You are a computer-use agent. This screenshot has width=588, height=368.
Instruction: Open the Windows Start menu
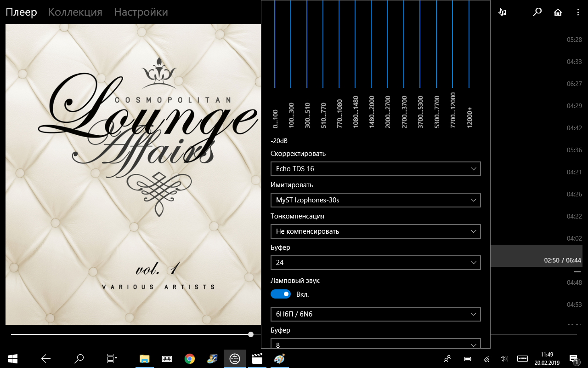tap(12, 358)
